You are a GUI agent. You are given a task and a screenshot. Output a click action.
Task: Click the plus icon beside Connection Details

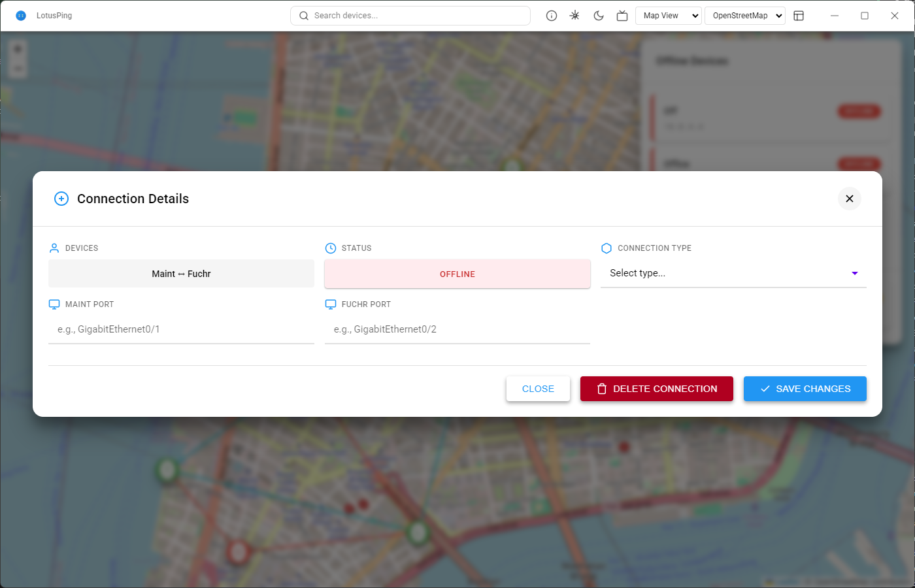61,199
